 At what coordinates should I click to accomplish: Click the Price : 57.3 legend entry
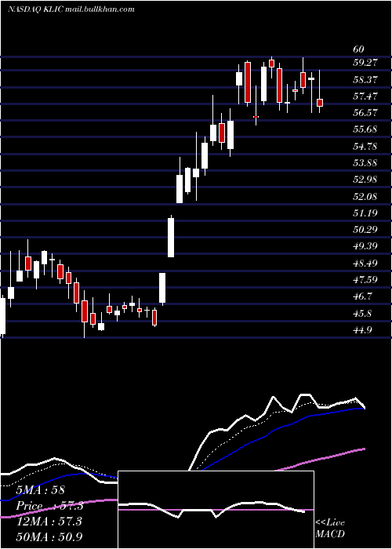point(49,506)
